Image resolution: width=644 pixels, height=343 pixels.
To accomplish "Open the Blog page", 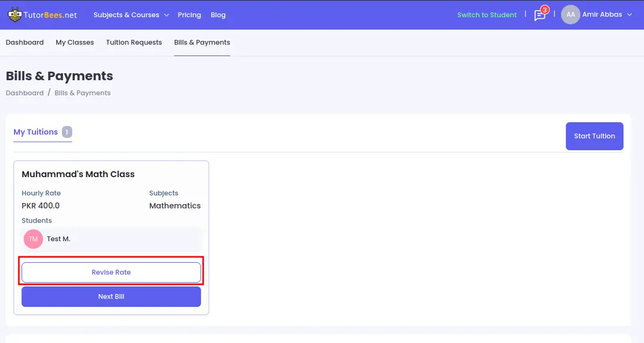I will 218,15.
